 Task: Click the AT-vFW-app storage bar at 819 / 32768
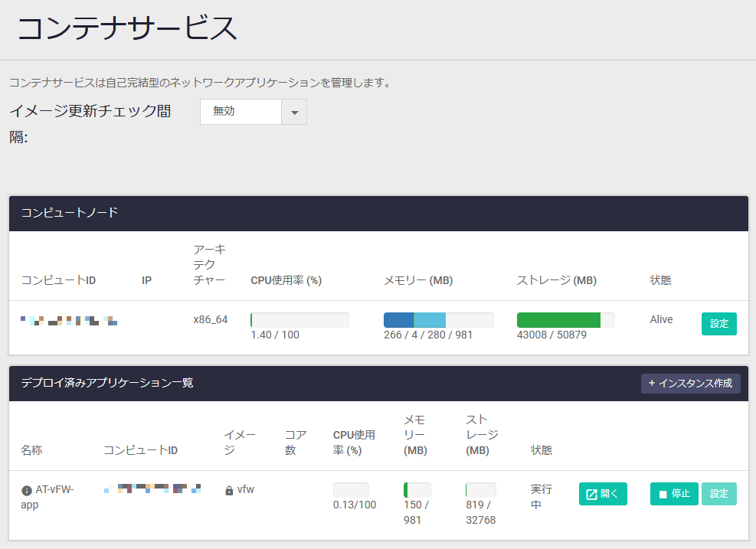point(480,490)
